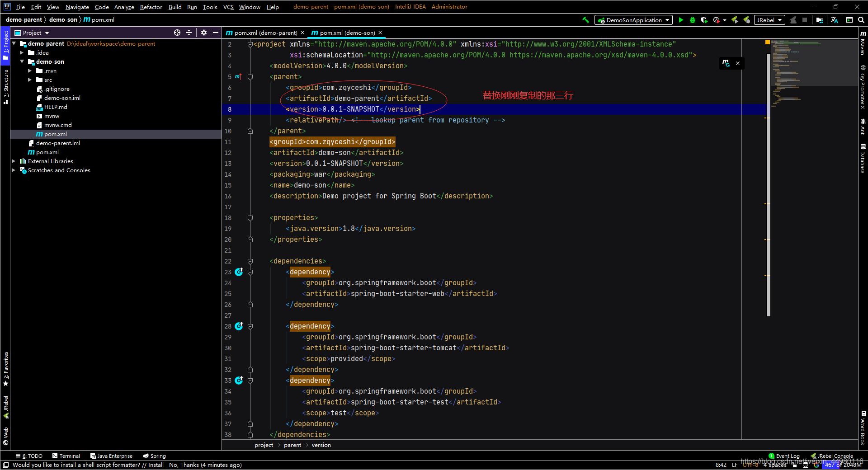This screenshot has width=868, height=470.
Task: Open Search Everywhere magnifier icon
Action: (861, 20)
